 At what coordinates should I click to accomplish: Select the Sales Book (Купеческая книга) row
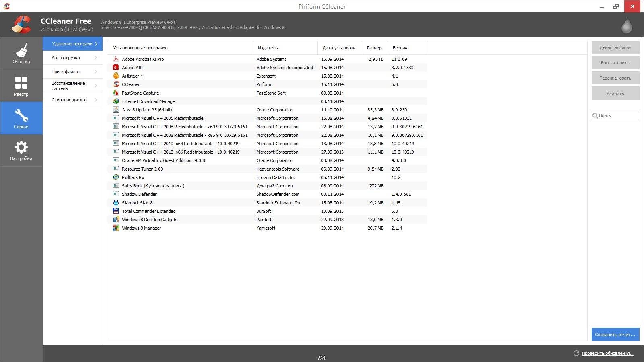(x=268, y=185)
